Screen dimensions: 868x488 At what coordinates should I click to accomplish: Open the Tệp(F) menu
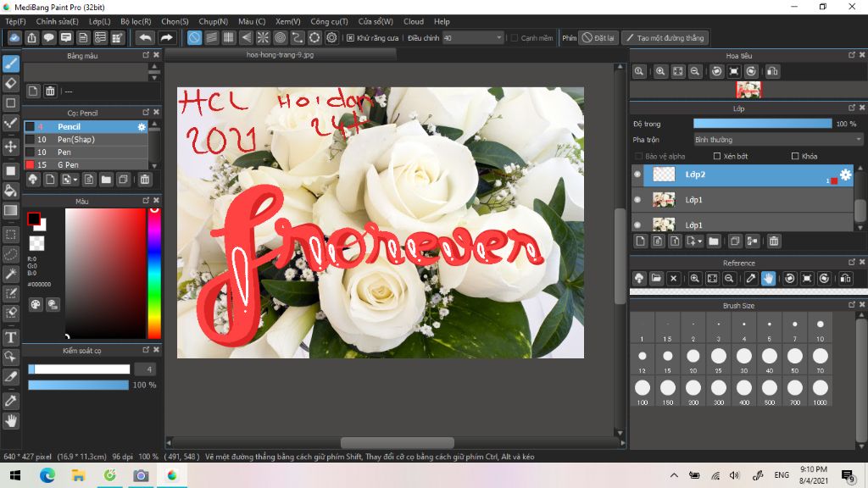coord(15,21)
